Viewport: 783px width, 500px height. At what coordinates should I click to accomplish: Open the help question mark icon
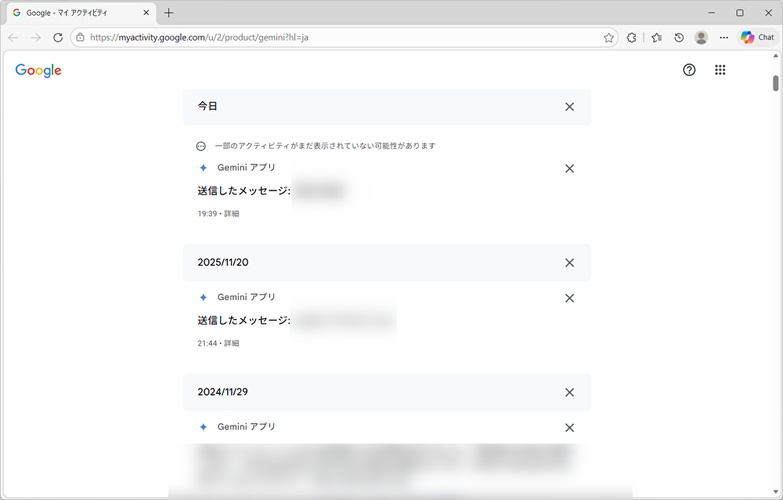click(x=689, y=70)
